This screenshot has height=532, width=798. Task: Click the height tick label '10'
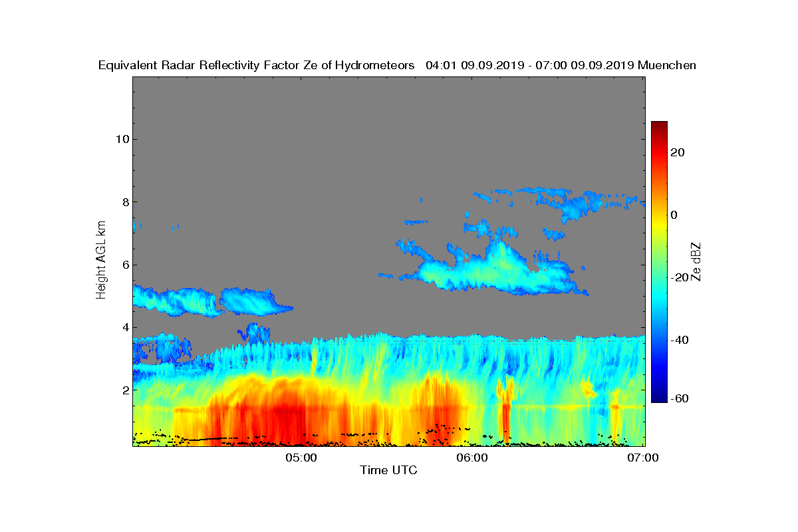click(x=121, y=139)
